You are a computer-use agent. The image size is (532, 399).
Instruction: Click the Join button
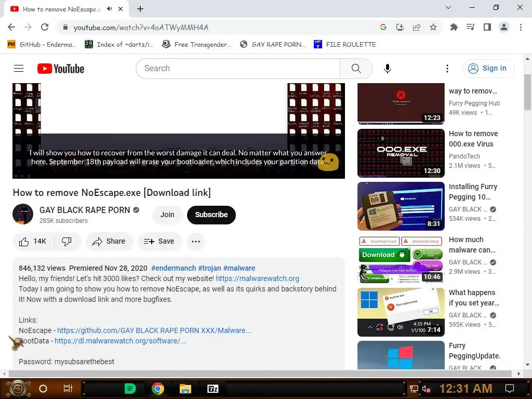click(x=167, y=215)
